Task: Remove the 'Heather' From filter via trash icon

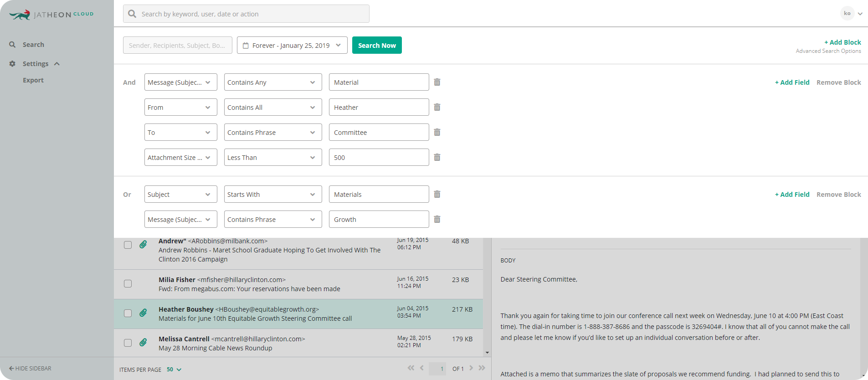Action: (x=437, y=107)
